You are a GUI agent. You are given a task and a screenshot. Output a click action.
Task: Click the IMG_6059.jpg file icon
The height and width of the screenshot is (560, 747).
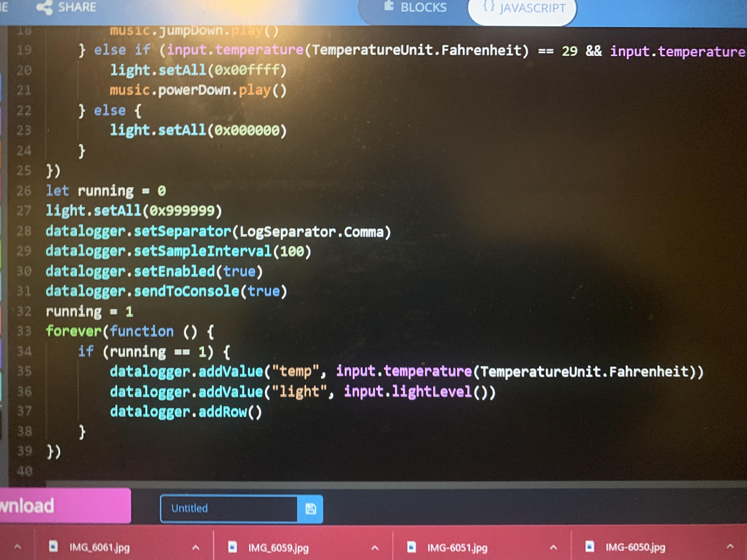point(232,547)
